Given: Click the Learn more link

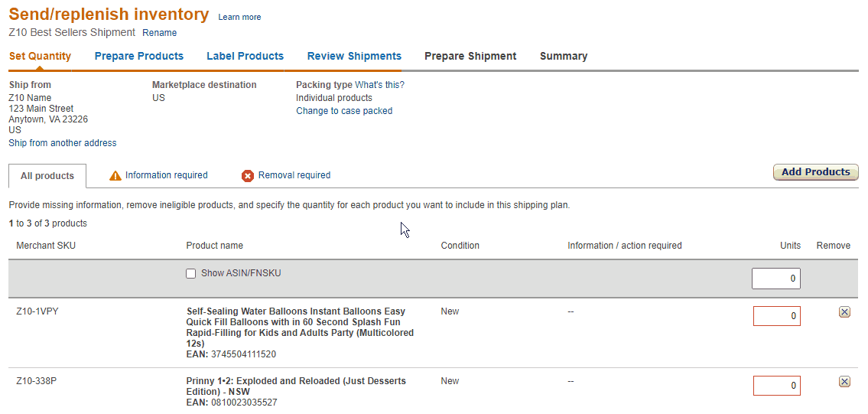Looking at the screenshot, I should [x=239, y=18].
